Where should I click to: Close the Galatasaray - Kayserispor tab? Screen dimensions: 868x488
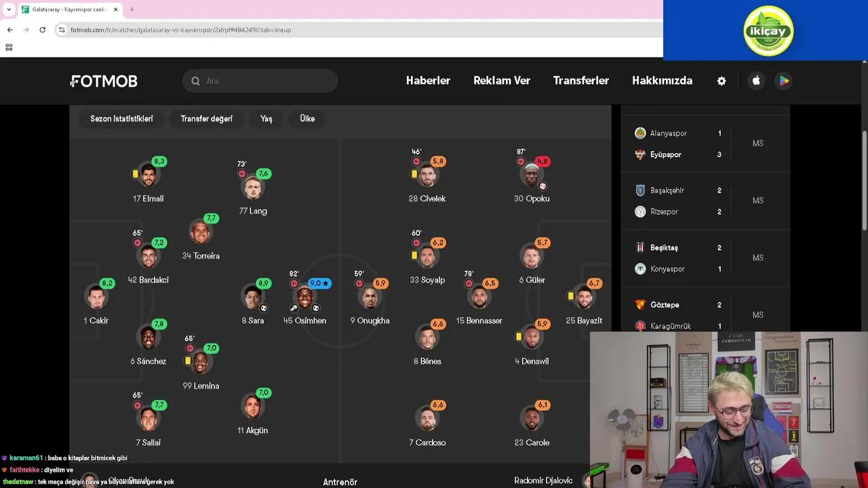click(x=115, y=9)
